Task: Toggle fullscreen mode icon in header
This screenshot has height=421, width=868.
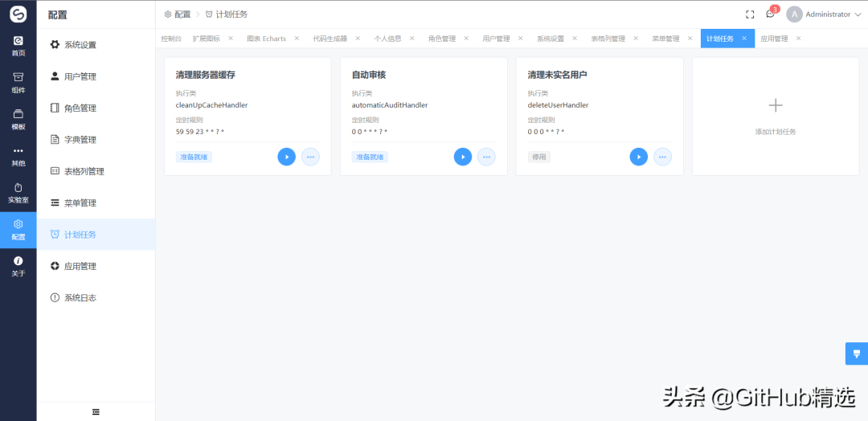Action: (750, 14)
